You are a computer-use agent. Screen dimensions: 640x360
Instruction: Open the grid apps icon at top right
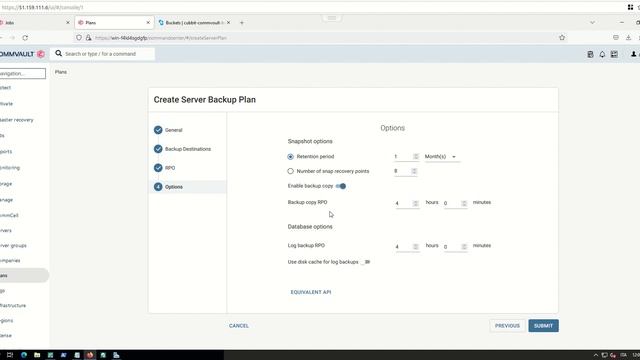click(630, 7)
